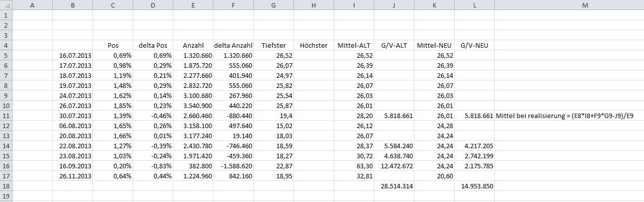
Task: Select cell with value 12.472.672
Action: tap(394, 166)
